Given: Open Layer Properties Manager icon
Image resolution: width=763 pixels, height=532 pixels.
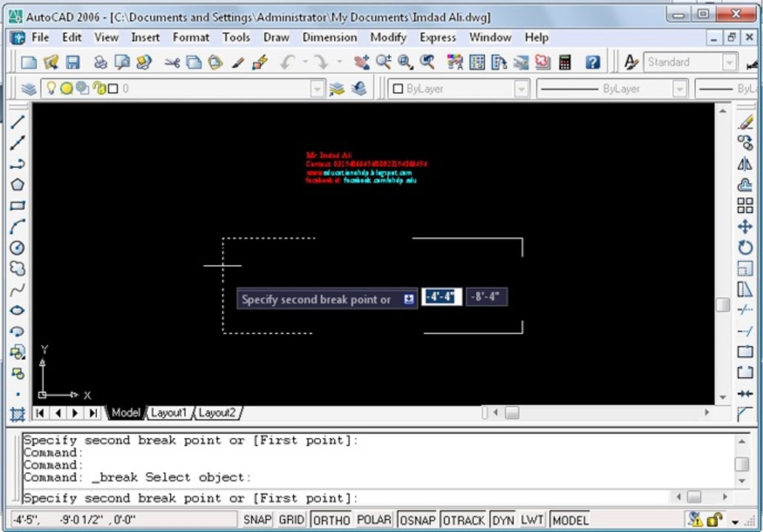Looking at the screenshot, I should click(29, 89).
